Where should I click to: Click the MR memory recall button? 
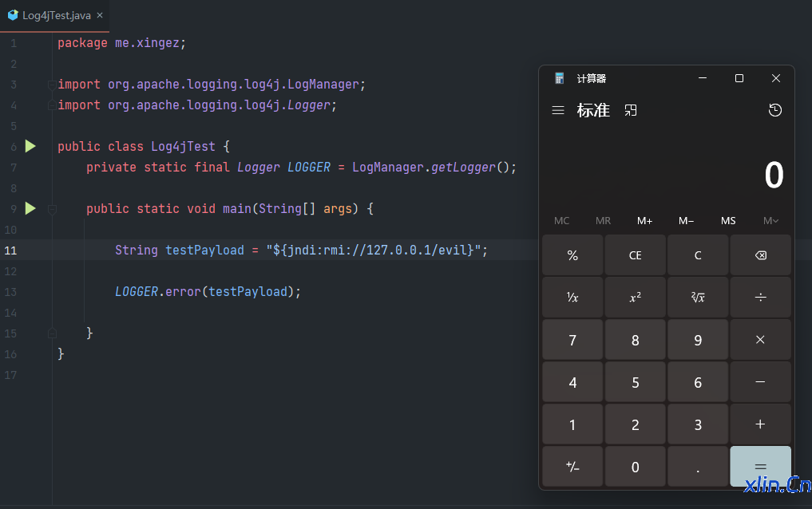coord(603,221)
